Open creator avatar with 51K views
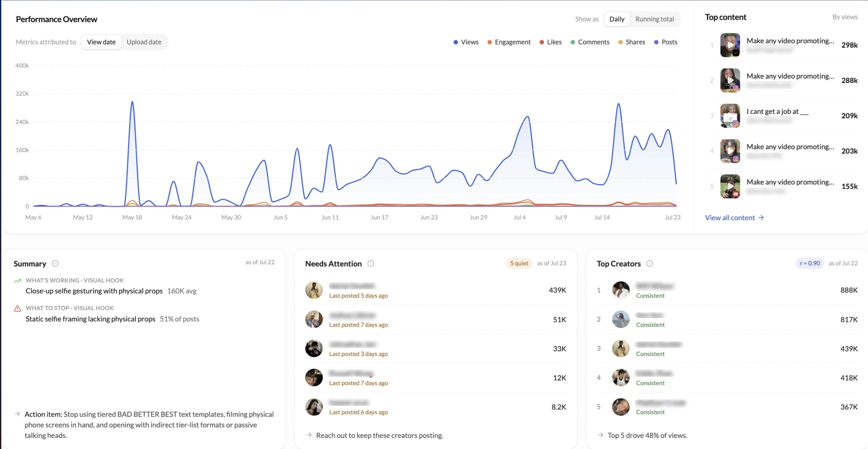 pyautogui.click(x=314, y=319)
